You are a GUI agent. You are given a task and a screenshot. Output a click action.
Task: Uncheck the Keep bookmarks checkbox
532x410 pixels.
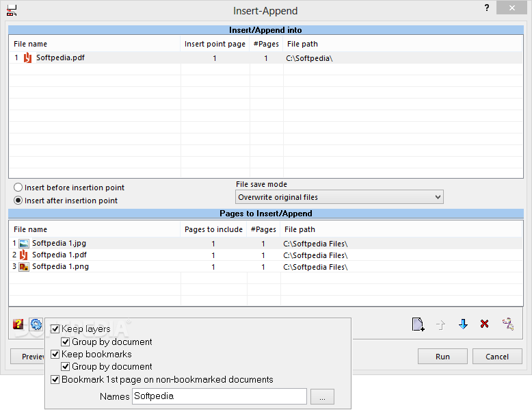55,355
